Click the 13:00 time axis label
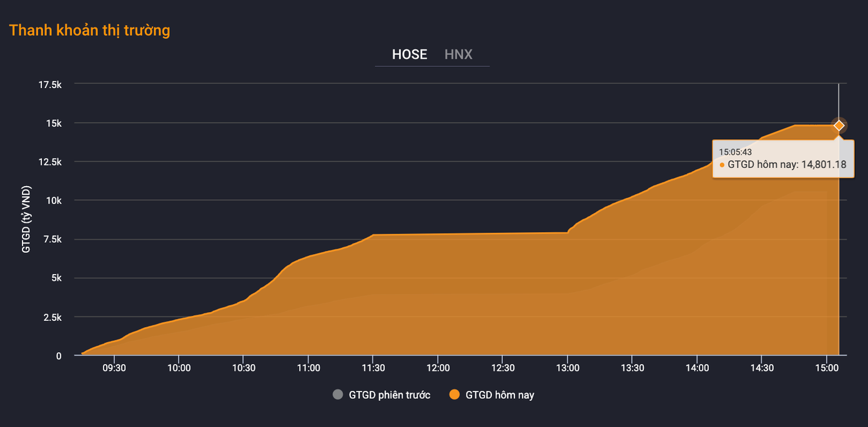 (x=567, y=368)
